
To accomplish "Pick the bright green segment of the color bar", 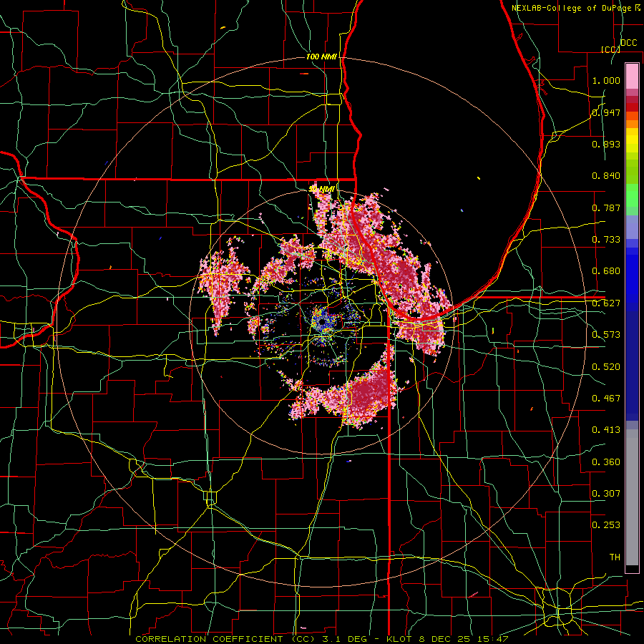I will [632, 195].
